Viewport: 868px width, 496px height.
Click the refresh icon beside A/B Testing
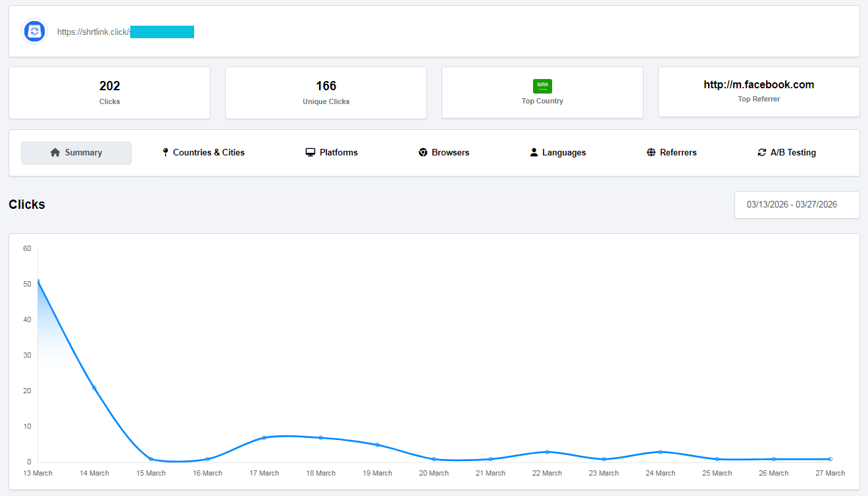click(762, 153)
